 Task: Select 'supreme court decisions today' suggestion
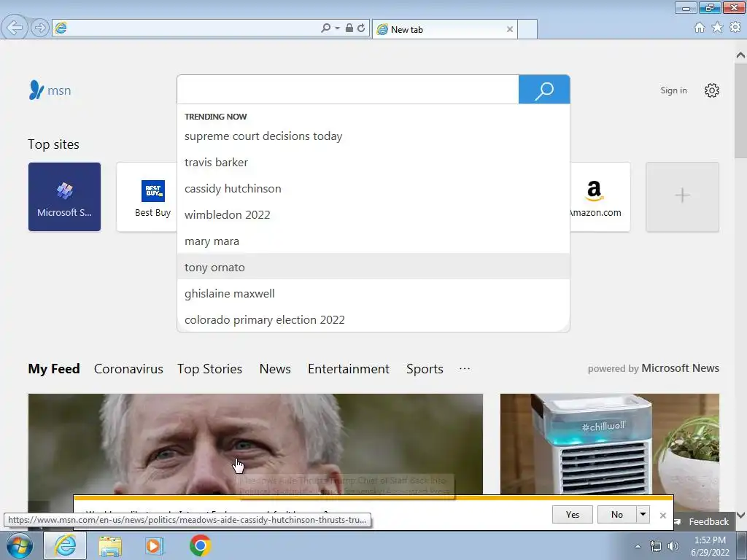[373, 136]
